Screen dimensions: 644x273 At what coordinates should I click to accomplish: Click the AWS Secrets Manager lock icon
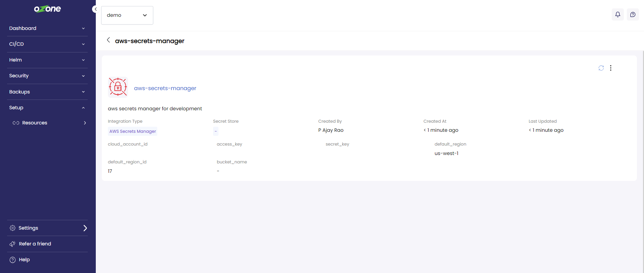118,87
